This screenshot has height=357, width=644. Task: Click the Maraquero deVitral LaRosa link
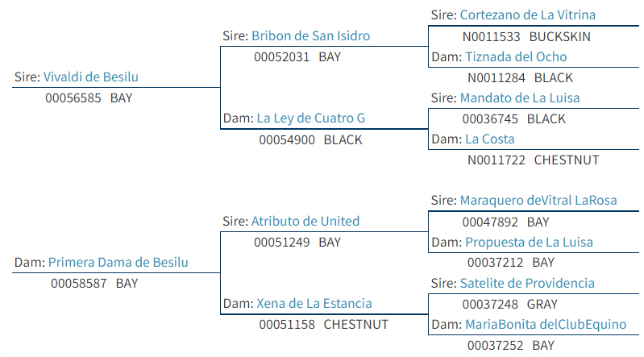click(538, 200)
